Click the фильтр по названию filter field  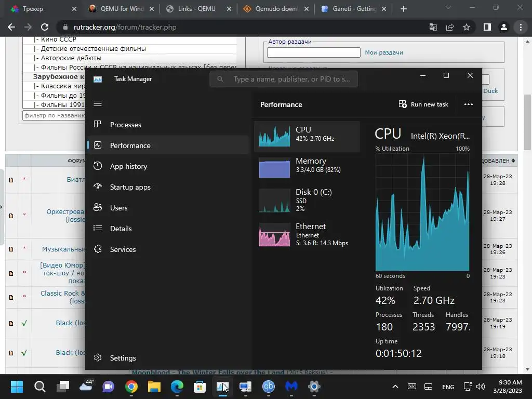tap(54, 115)
